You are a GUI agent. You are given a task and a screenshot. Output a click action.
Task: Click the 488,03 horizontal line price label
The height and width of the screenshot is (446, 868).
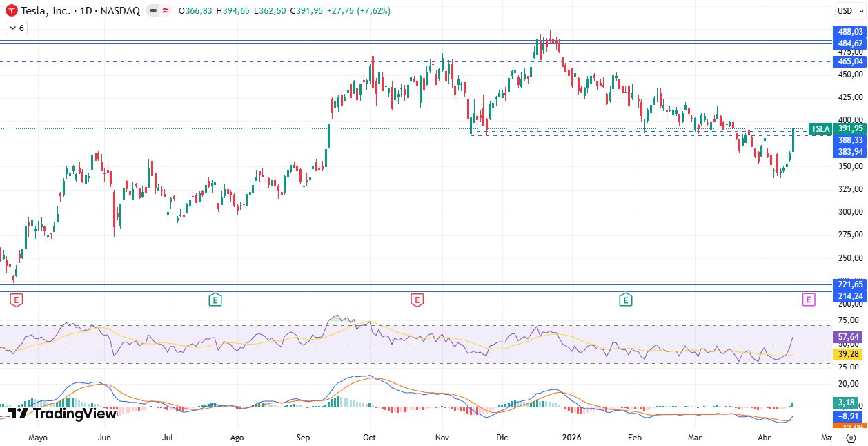coord(849,32)
